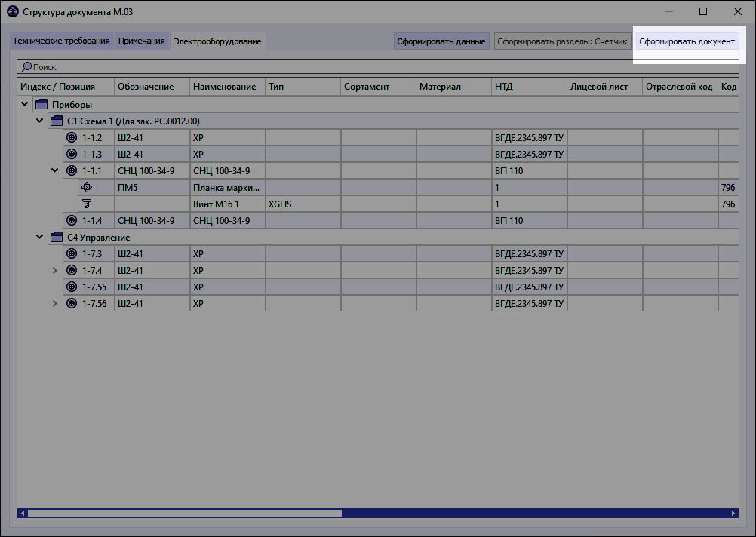Click the application icon in the title bar
756x537 pixels.
pos(11,11)
